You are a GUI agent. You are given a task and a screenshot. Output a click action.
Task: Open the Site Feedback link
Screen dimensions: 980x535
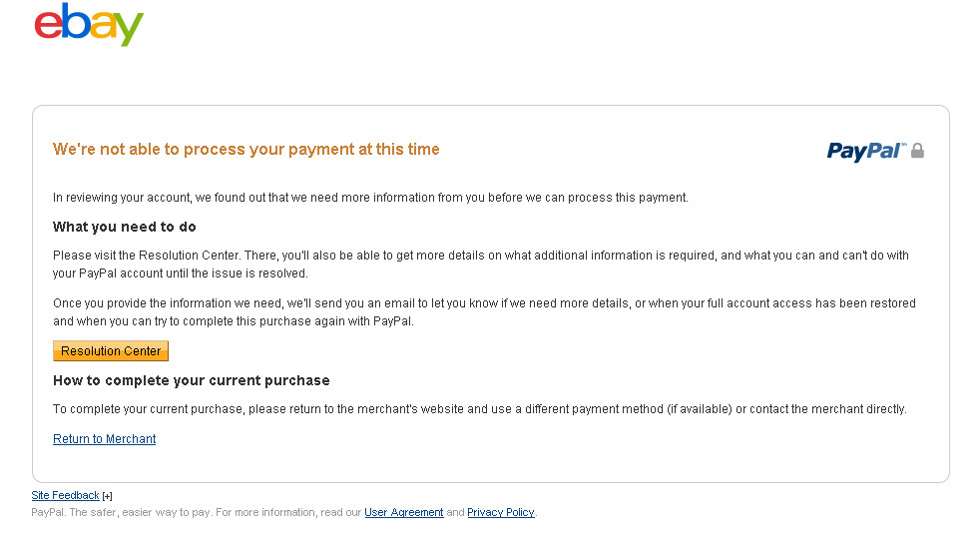coord(65,495)
